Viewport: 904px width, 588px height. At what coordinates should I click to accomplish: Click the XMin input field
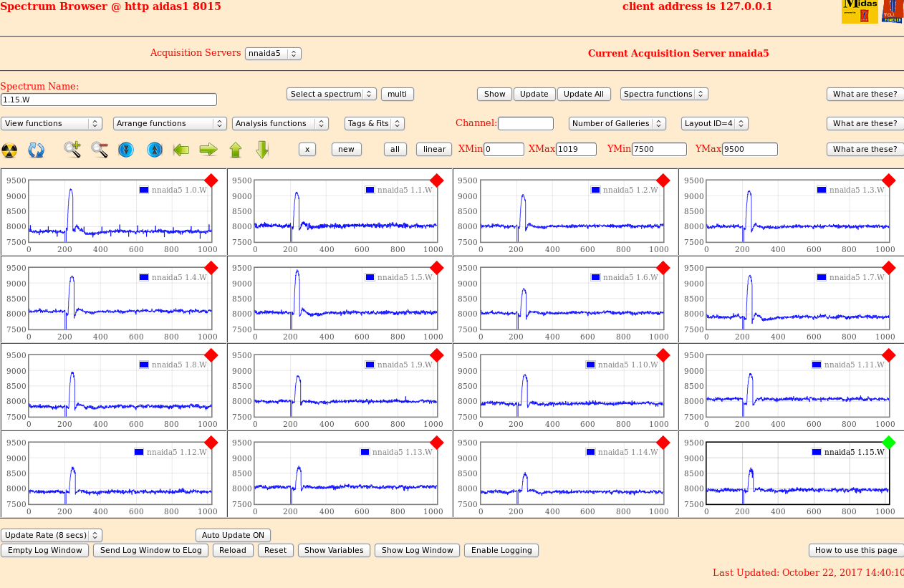point(504,149)
